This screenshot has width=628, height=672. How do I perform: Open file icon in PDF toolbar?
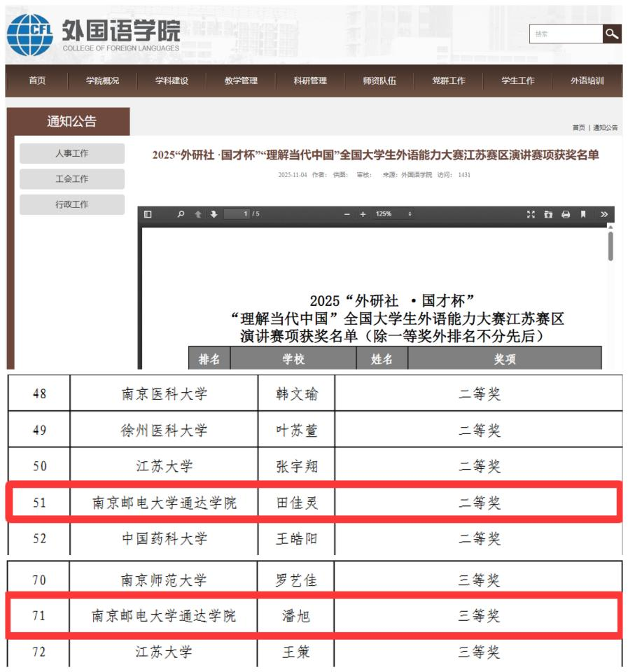pyautogui.click(x=548, y=214)
